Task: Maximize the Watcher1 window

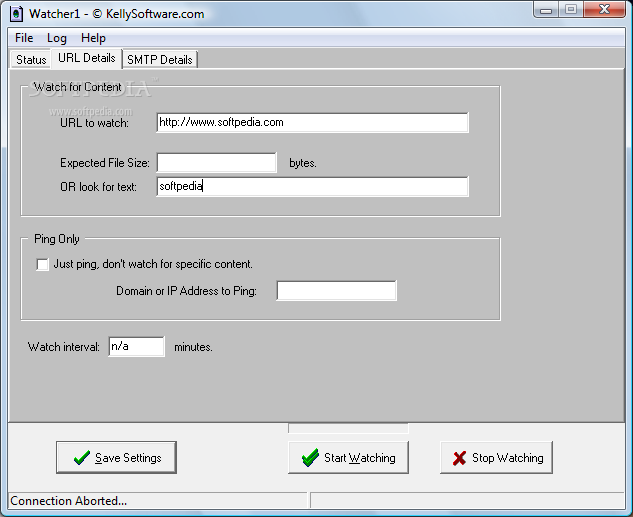Action: point(570,10)
